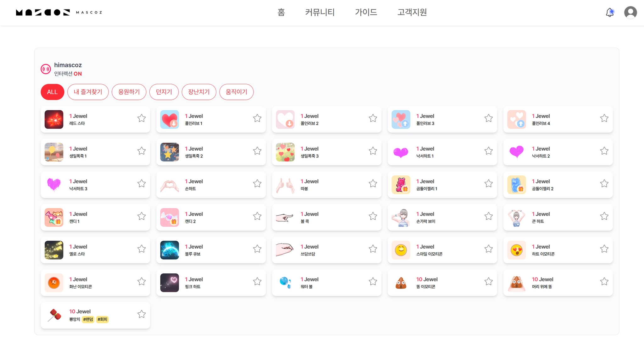
Task: Switch to the 던지기 filter
Action: tap(164, 92)
